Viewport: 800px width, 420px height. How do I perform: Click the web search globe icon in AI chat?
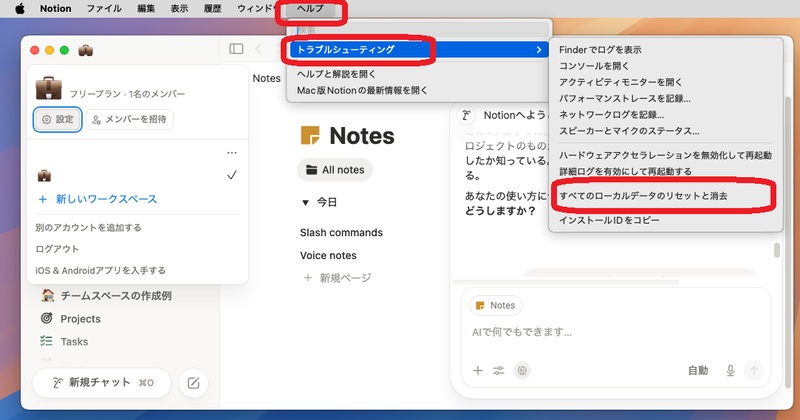point(522,370)
